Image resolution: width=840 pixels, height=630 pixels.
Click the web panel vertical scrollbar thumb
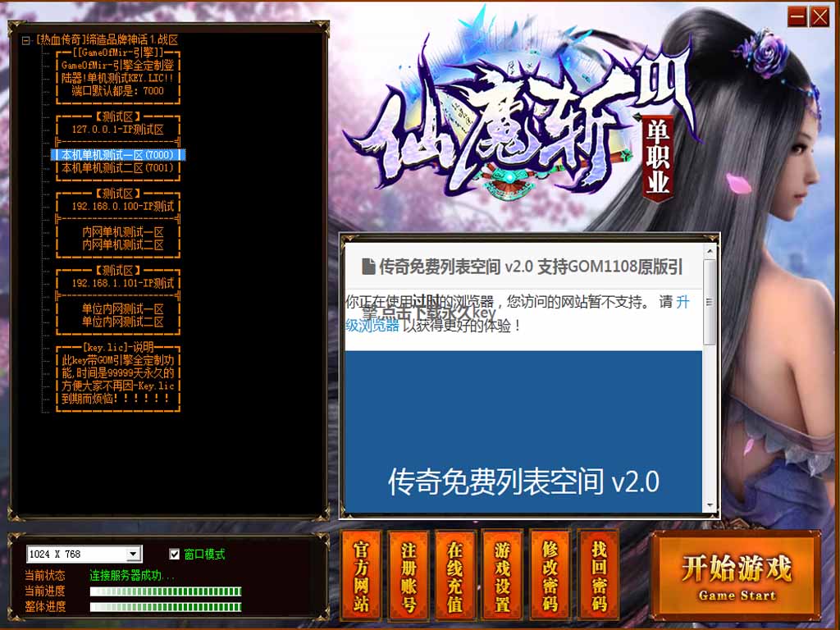click(x=710, y=302)
